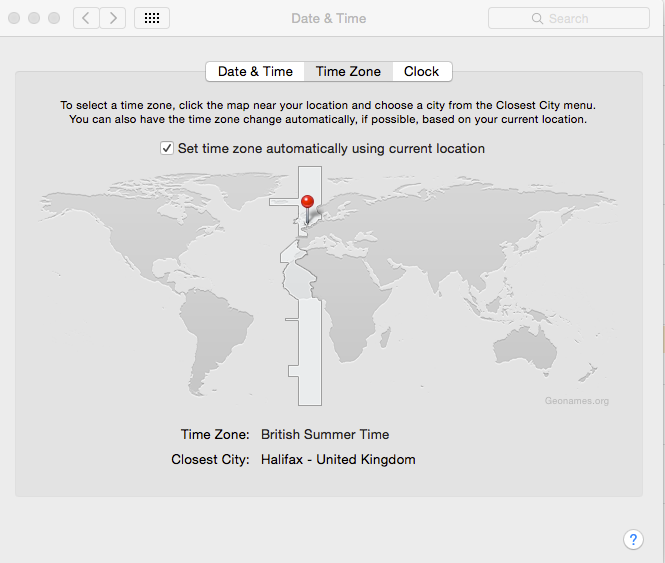
Task: Switch to the Date & Time tab
Action: [255, 71]
